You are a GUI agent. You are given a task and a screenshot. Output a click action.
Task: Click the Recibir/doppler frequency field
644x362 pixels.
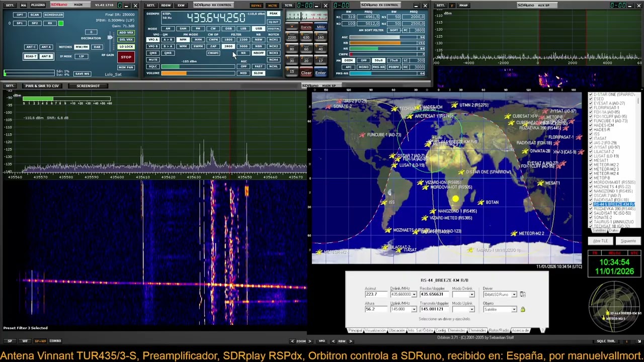(434, 294)
